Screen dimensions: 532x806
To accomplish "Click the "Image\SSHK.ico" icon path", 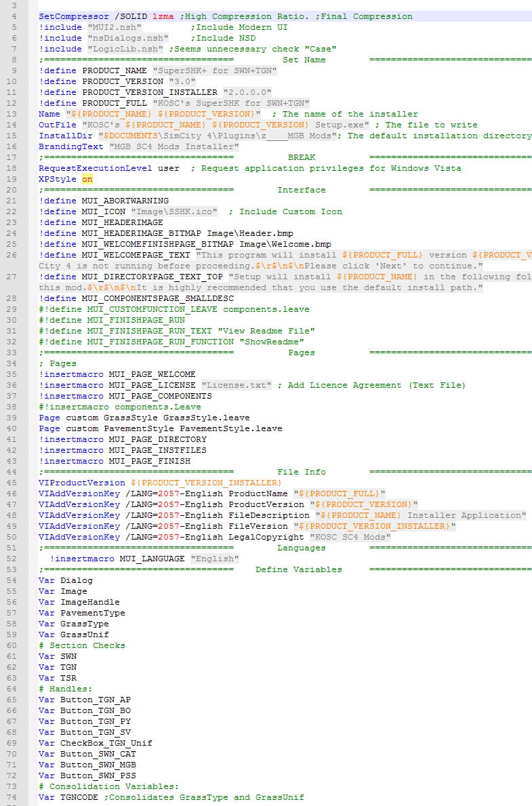I will pos(173,211).
